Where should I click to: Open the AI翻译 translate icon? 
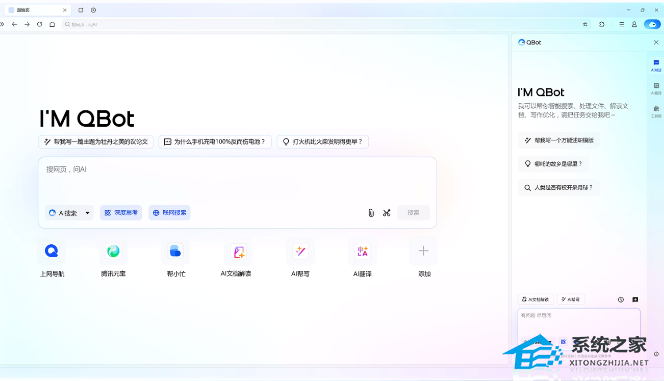click(362, 251)
